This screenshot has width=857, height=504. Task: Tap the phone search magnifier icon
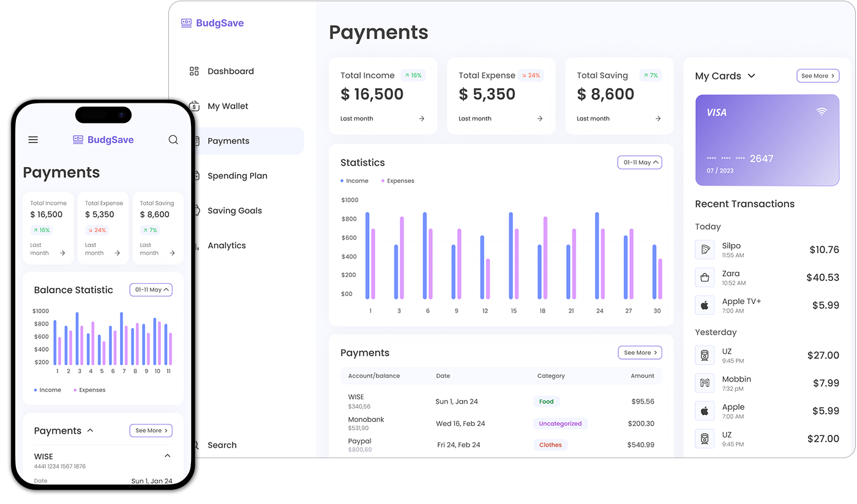tap(173, 139)
